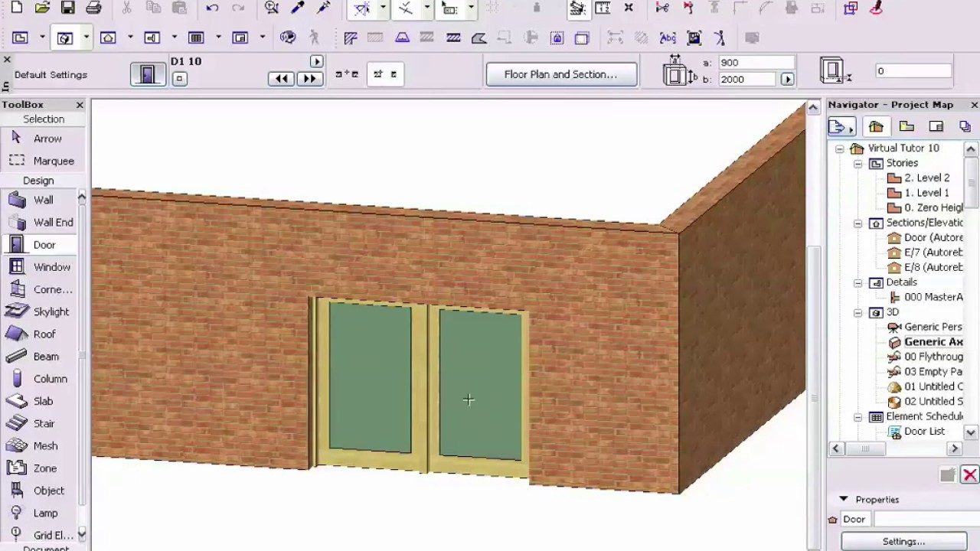Open the 000 MasterA detail item
The image size is (980, 551).
pos(925,298)
